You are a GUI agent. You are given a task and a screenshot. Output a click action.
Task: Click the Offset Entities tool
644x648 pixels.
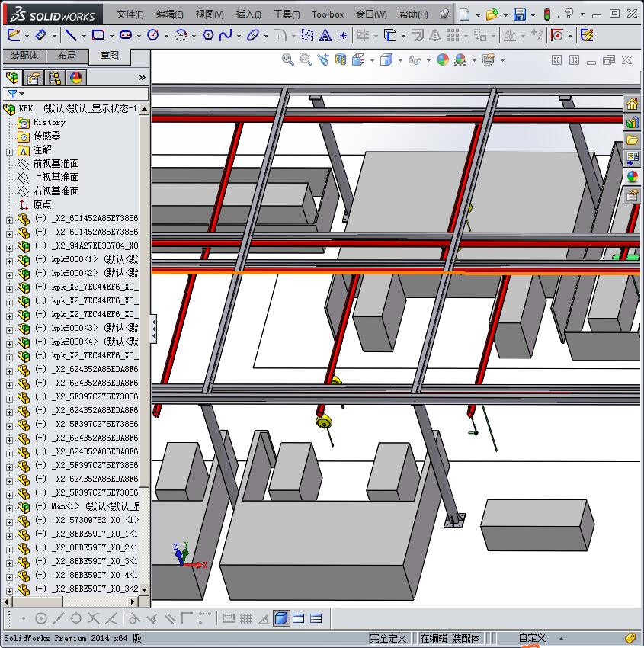[x=417, y=36]
